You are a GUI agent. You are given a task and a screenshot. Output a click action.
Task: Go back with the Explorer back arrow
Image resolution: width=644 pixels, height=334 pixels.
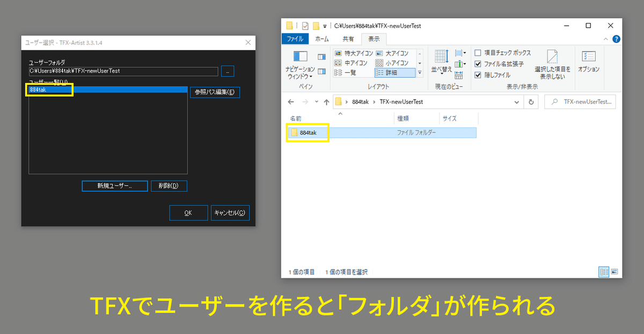pos(291,102)
